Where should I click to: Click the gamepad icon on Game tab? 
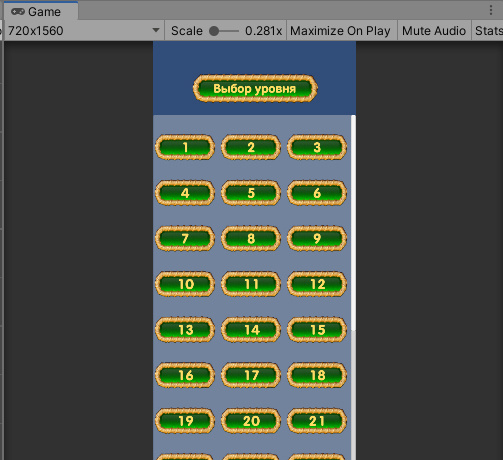(18, 12)
